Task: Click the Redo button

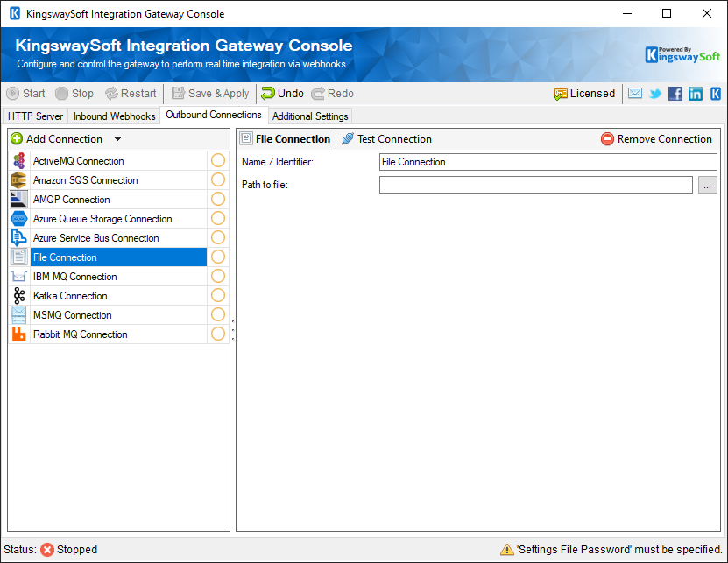Action: tap(332, 94)
